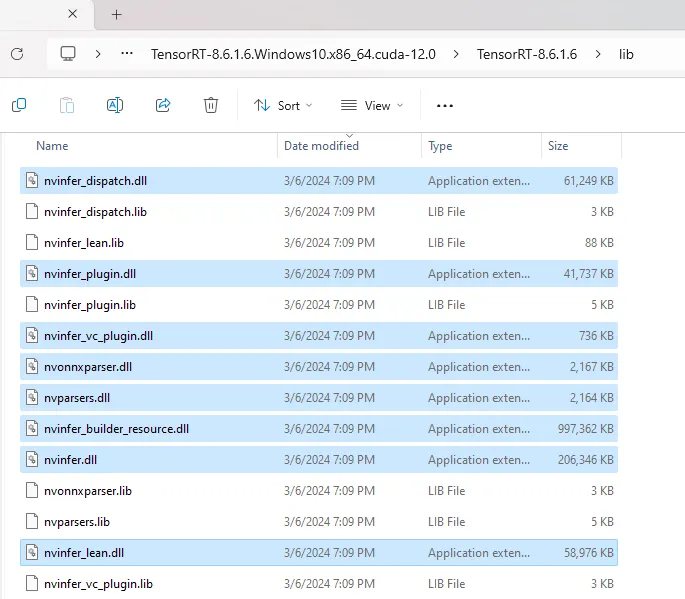This screenshot has height=599, width=685.
Task: Expand chevron after TensorRT-8.6.1.6.Windows10 folder
Action: click(x=456, y=54)
